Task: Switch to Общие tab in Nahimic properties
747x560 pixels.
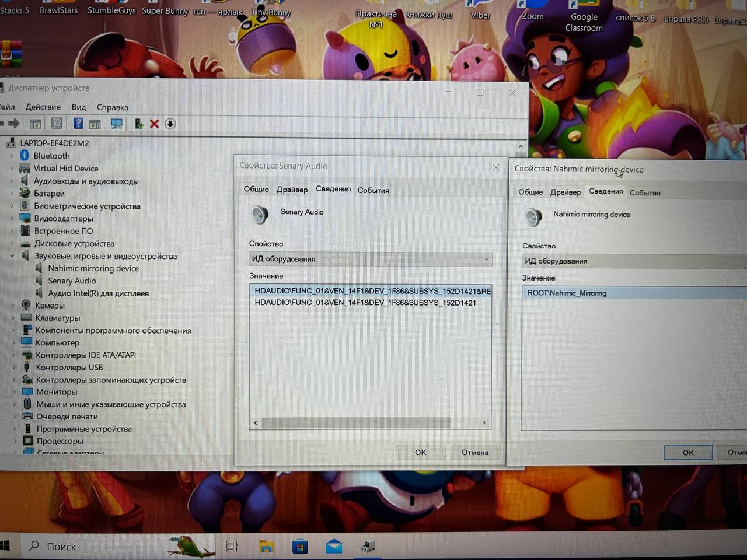Action: (x=530, y=192)
